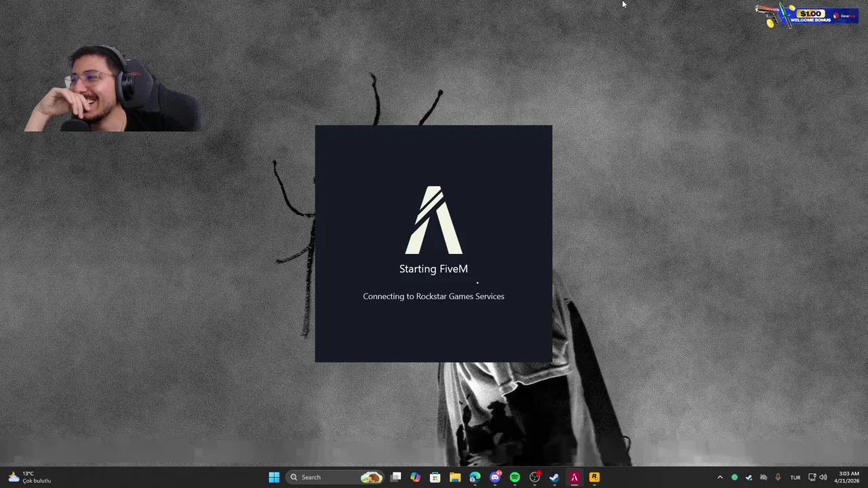Open the Steam system tray icon
Screen dimensions: 868x488
749,477
